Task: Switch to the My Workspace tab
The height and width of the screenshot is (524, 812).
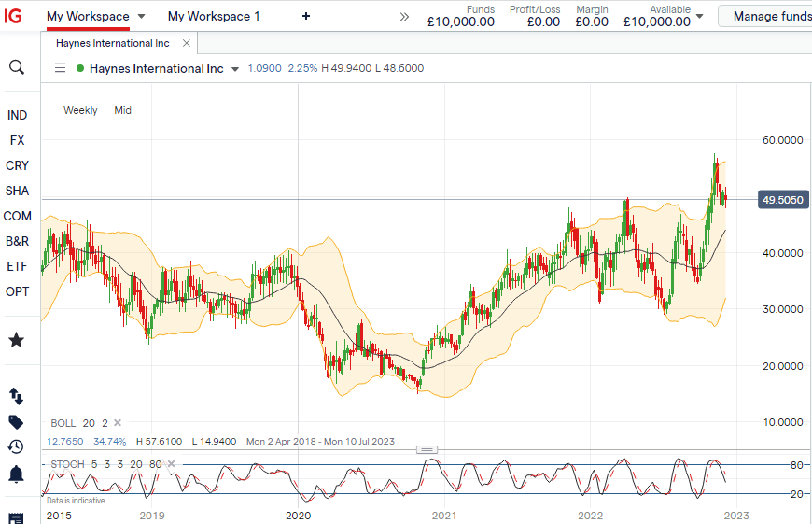Action: (88, 16)
